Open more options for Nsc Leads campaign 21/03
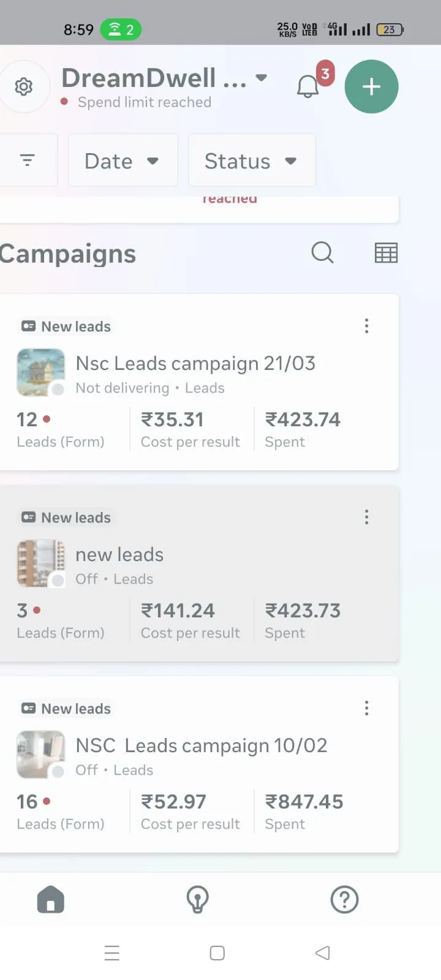 pyautogui.click(x=366, y=326)
